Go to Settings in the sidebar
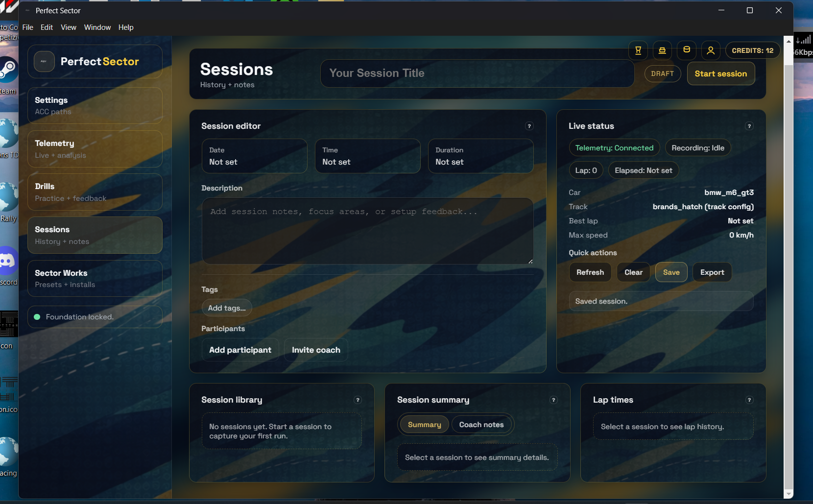This screenshot has width=813, height=504. (95, 106)
